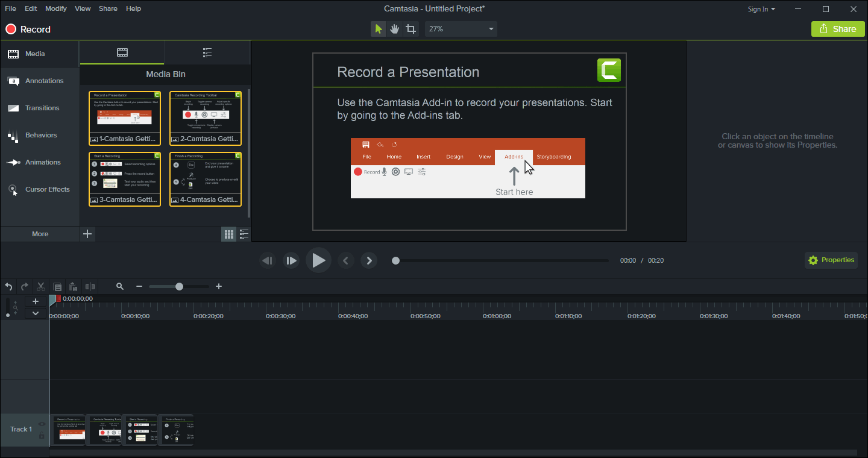Undo the last action
Screen dimensions: 868x458
click(8, 287)
